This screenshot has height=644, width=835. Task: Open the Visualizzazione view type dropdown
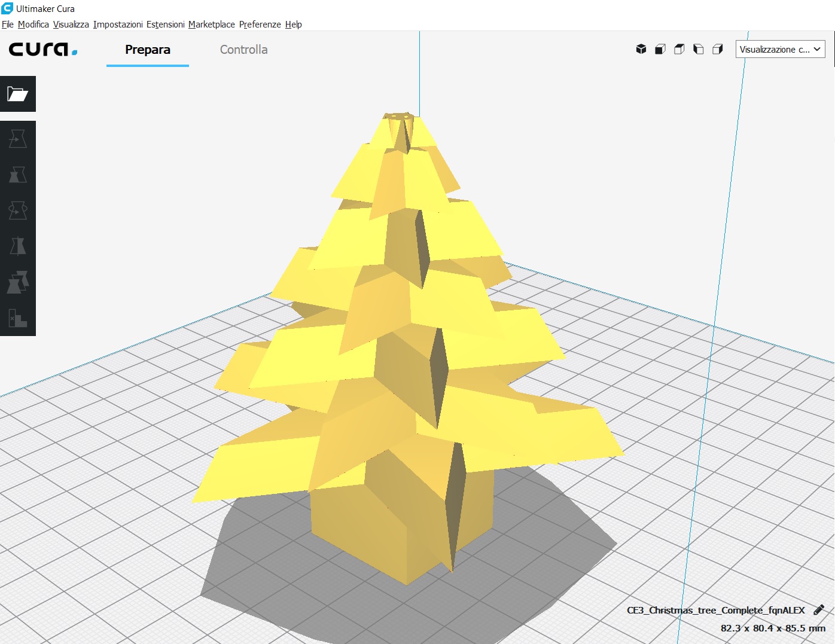[780, 49]
